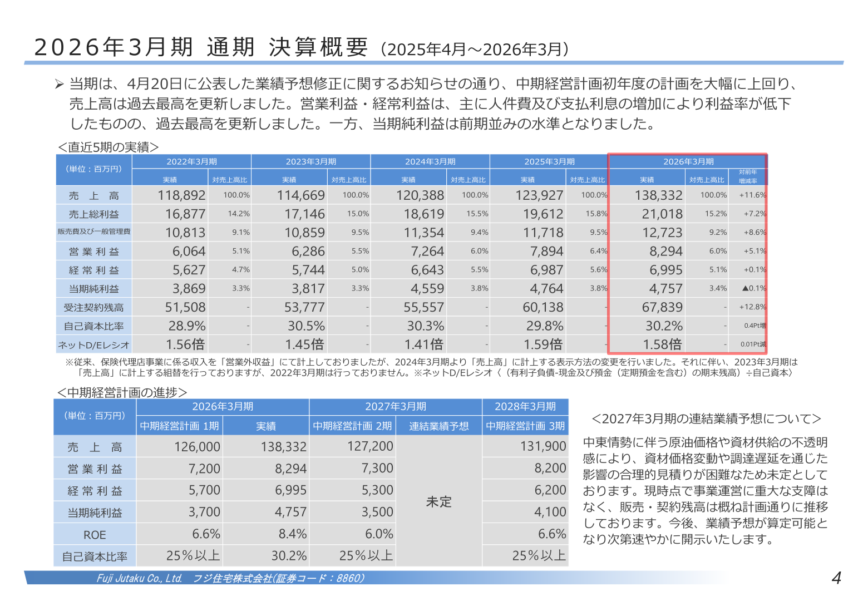Select plan sales value 127,200
Image resolution: width=868 pixels, height=601 pixels.
click(x=370, y=447)
